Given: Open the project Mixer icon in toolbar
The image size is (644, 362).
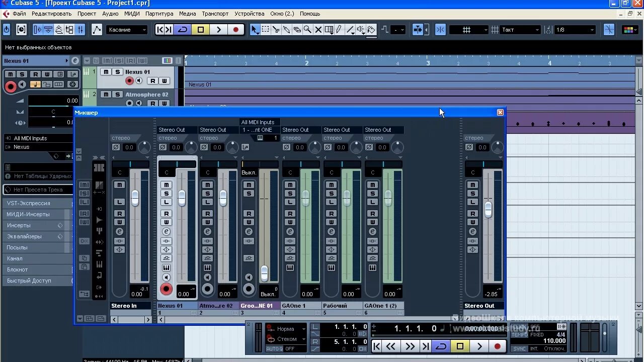Looking at the screenshot, I should (x=80, y=30).
